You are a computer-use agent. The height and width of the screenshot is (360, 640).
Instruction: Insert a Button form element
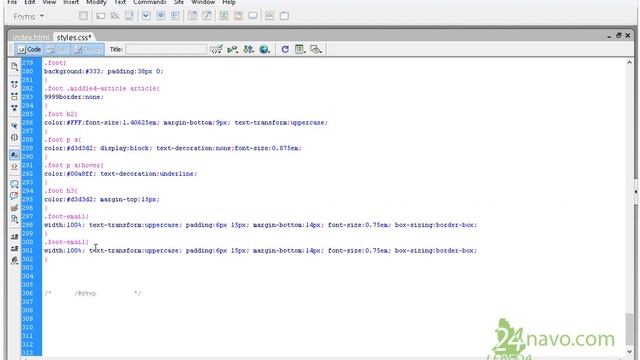click(253, 16)
